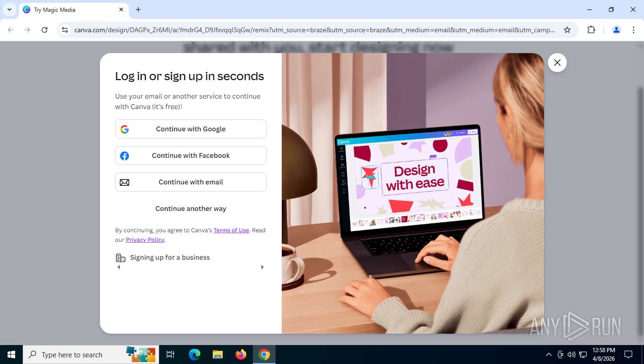Open the tab search dropdown arrow
644x364 pixels.
[x=9, y=9]
